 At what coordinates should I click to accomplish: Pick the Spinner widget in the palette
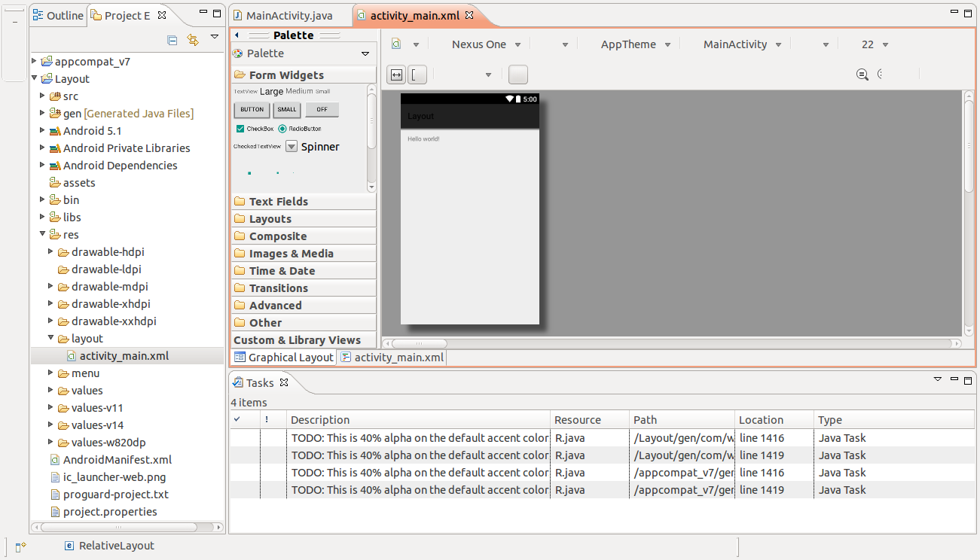pos(313,147)
